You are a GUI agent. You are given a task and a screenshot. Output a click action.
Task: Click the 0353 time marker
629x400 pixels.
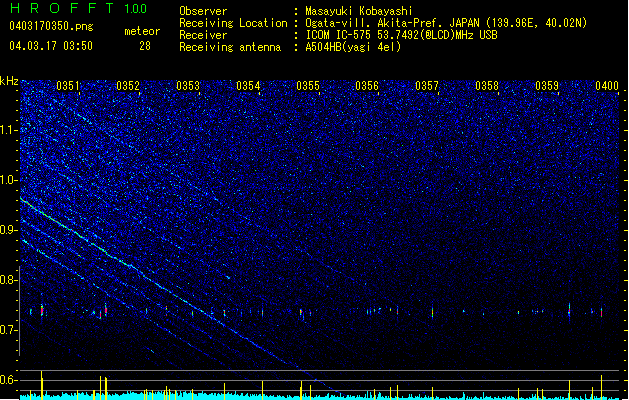188,86
